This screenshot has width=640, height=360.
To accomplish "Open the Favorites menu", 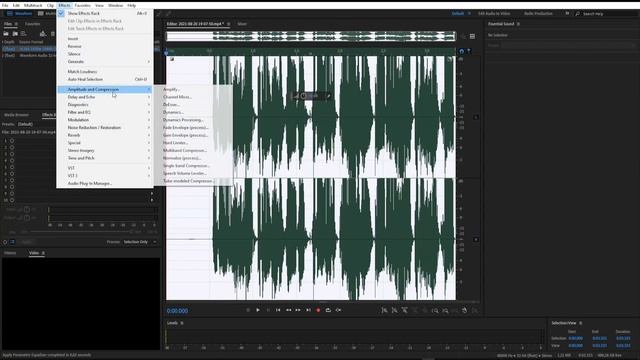I will pos(82,5).
